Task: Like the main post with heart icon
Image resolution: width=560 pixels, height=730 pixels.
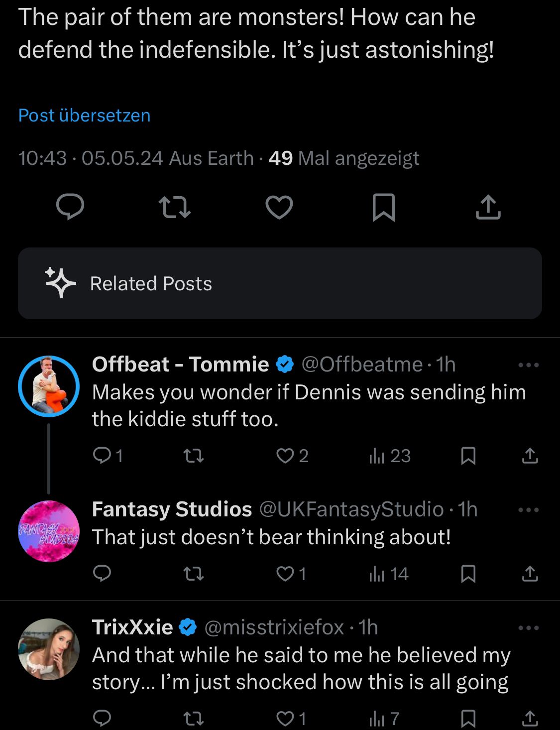Action: point(279,207)
